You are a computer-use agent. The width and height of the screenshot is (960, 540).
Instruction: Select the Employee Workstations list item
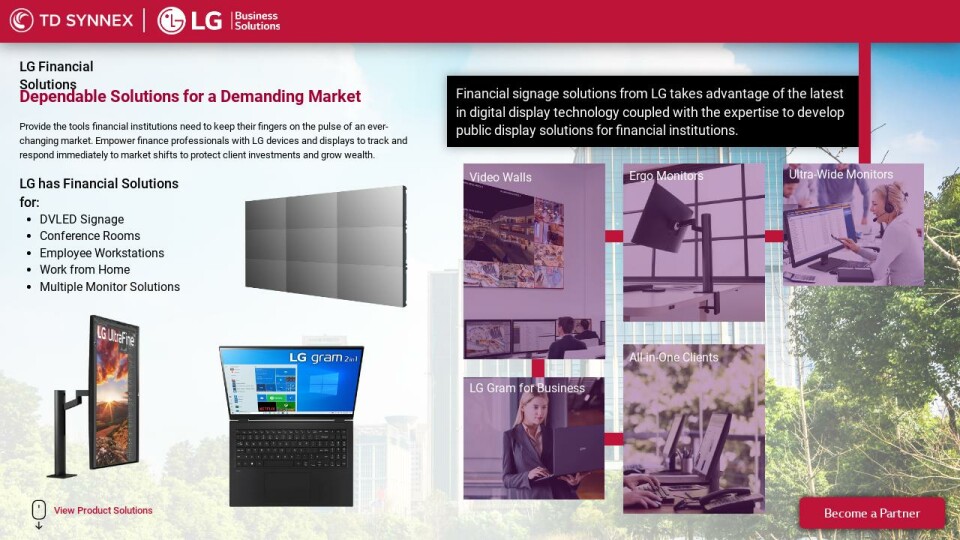coord(102,253)
